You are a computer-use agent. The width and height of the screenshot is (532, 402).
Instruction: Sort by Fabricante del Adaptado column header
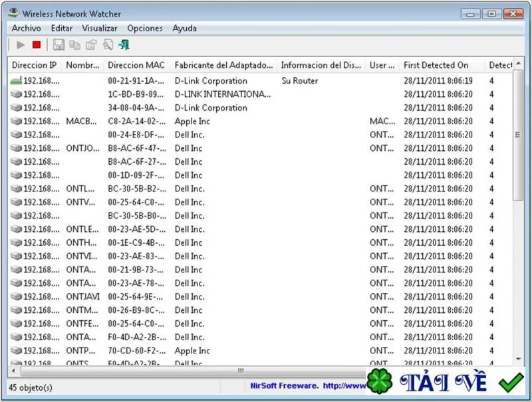click(x=223, y=65)
